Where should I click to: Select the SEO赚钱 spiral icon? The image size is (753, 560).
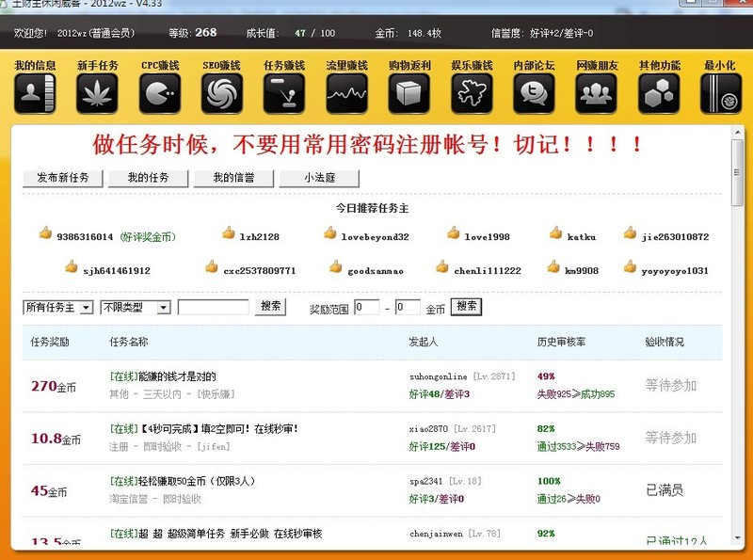[222, 93]
